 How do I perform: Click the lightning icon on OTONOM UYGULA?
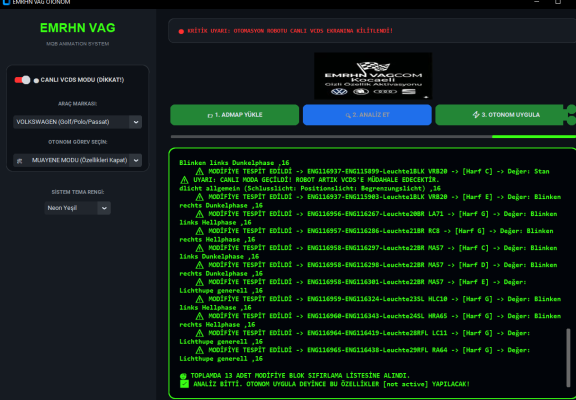(476, 115)
